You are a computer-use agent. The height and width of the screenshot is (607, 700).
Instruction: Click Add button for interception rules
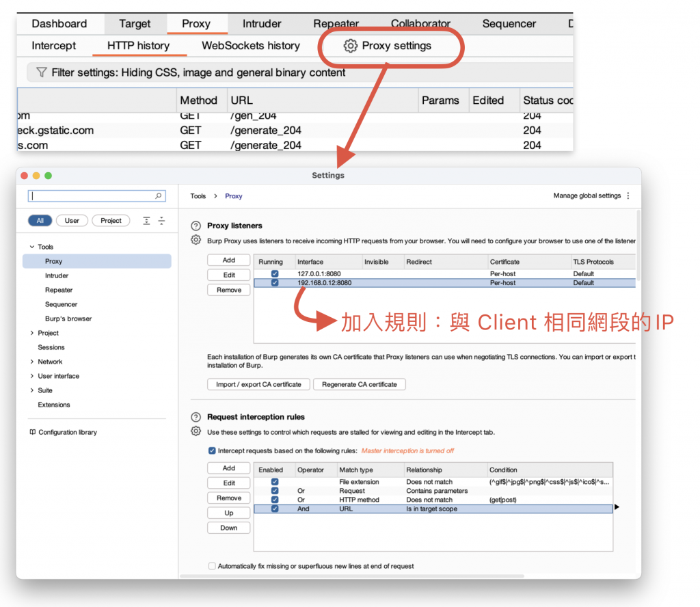(x=229, y=468)
